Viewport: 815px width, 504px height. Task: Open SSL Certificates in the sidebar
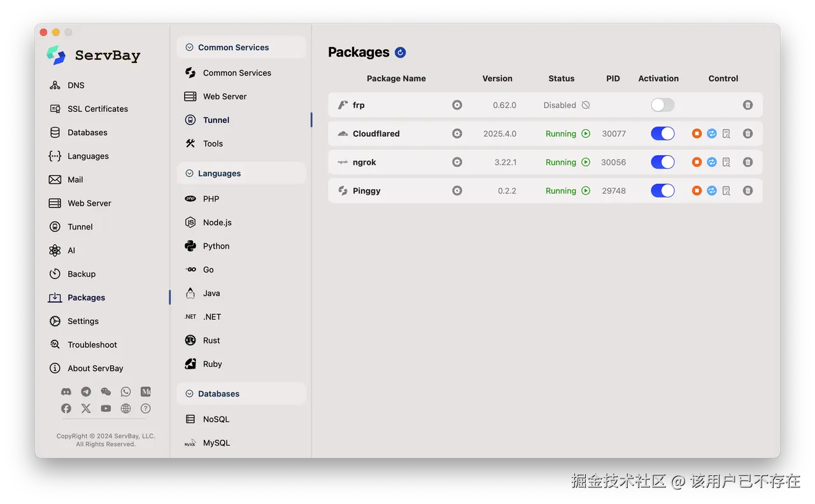tap(89, 109)
